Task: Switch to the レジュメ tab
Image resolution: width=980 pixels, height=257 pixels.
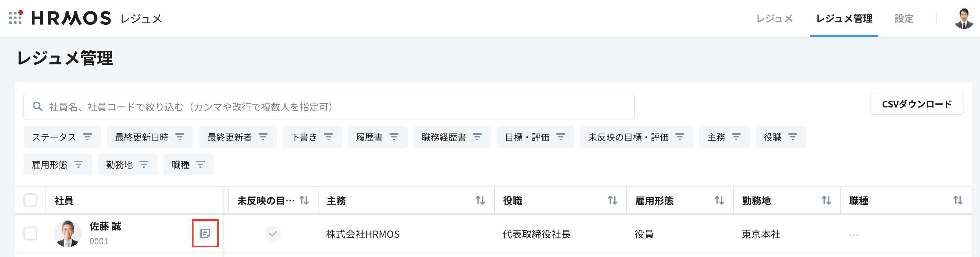Action: tap(774, 18)
